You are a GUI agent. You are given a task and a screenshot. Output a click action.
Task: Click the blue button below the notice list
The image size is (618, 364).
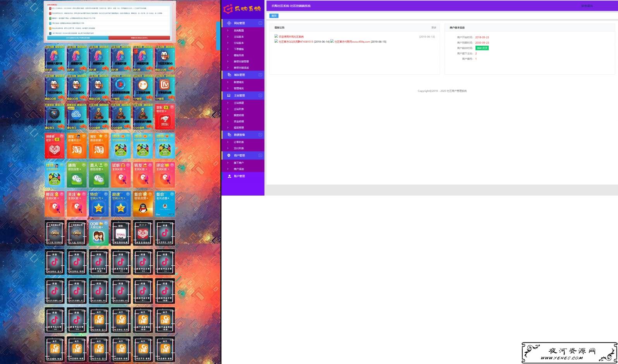tap(78, 38)
